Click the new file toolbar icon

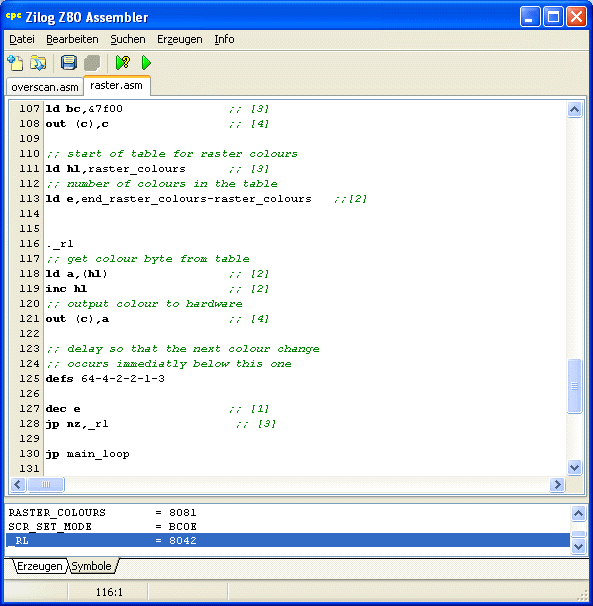pyautogui.click(x=15, y=63)
